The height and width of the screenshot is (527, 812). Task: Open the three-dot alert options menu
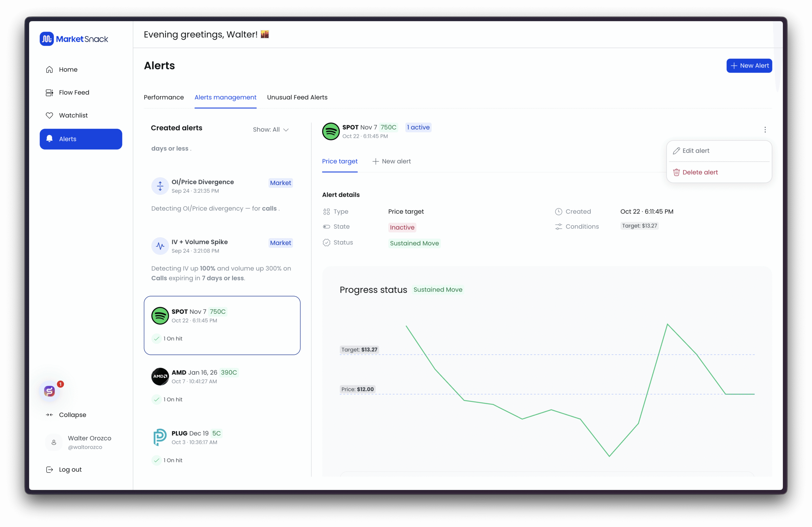(x=765, y=130)
